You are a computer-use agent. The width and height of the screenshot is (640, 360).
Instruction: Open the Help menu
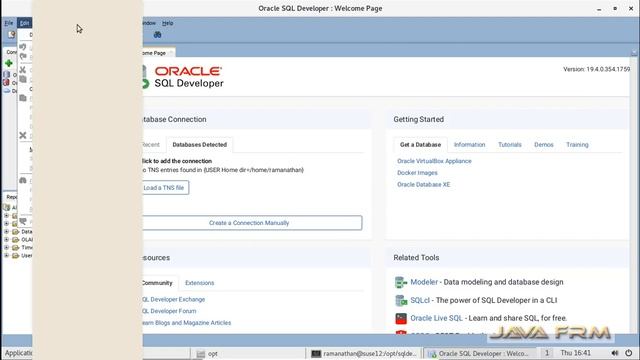click(167, 23)
